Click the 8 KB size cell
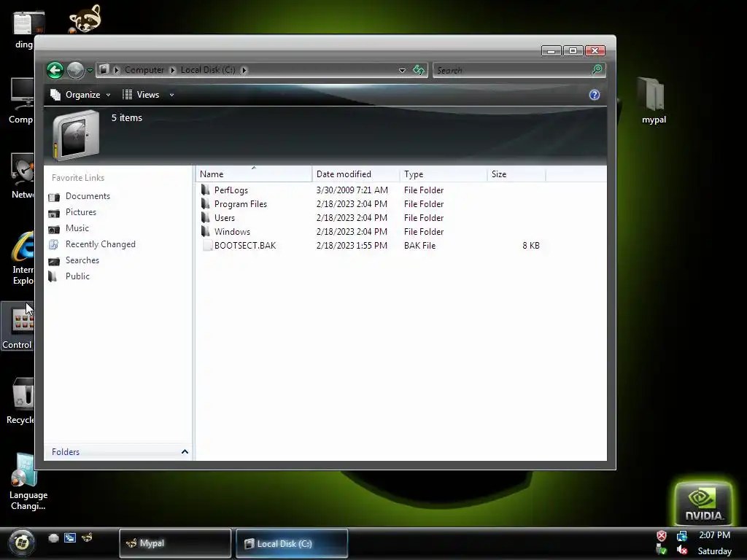 pos(531,246)
